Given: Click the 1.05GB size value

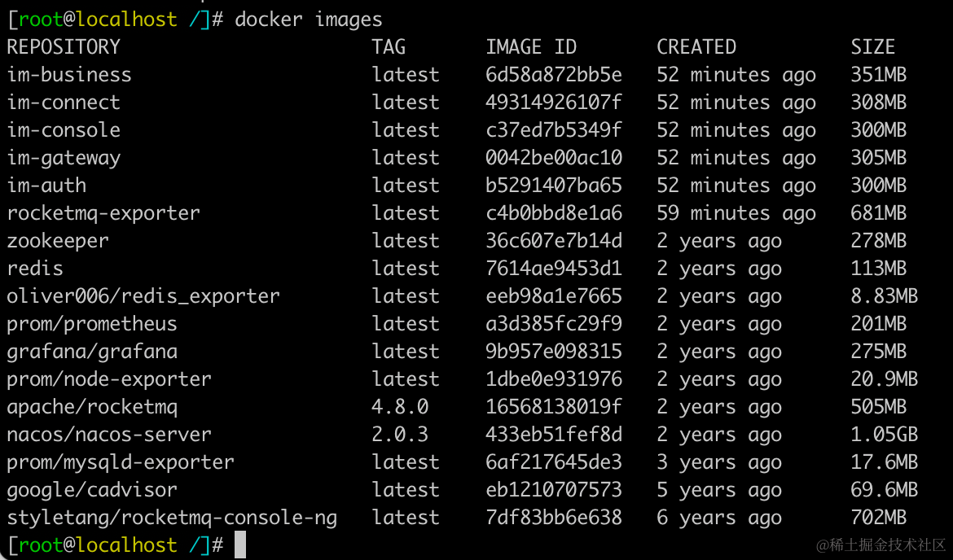Looking at the screenshot, I should [x=885, y=435].
